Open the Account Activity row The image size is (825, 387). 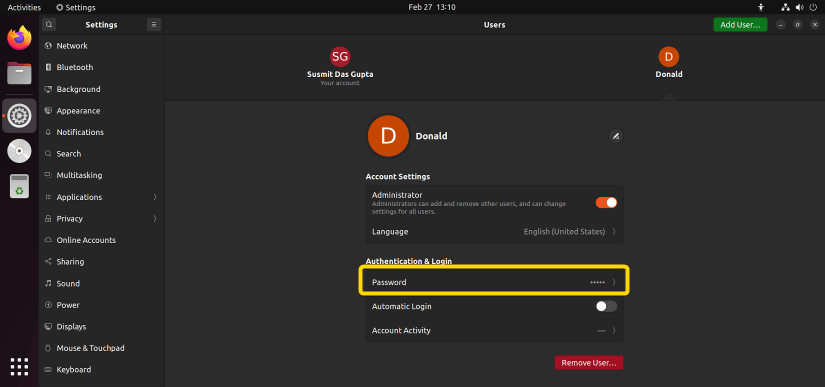[495, 331]
